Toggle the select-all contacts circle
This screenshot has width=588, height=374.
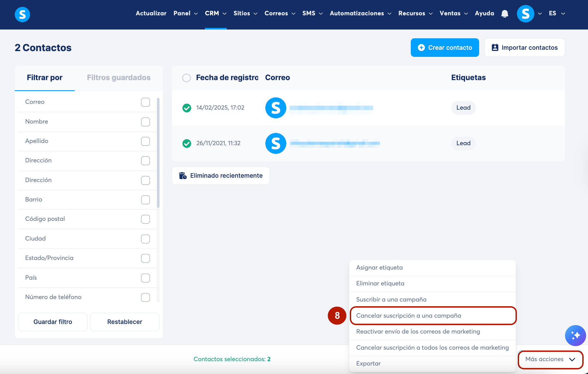coord(187,78)
